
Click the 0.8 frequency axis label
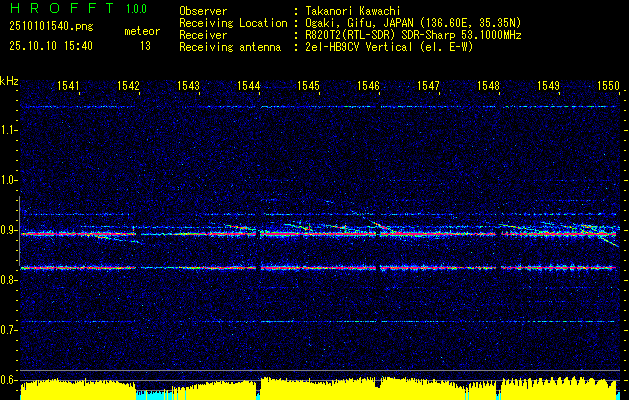coord(8,280)
